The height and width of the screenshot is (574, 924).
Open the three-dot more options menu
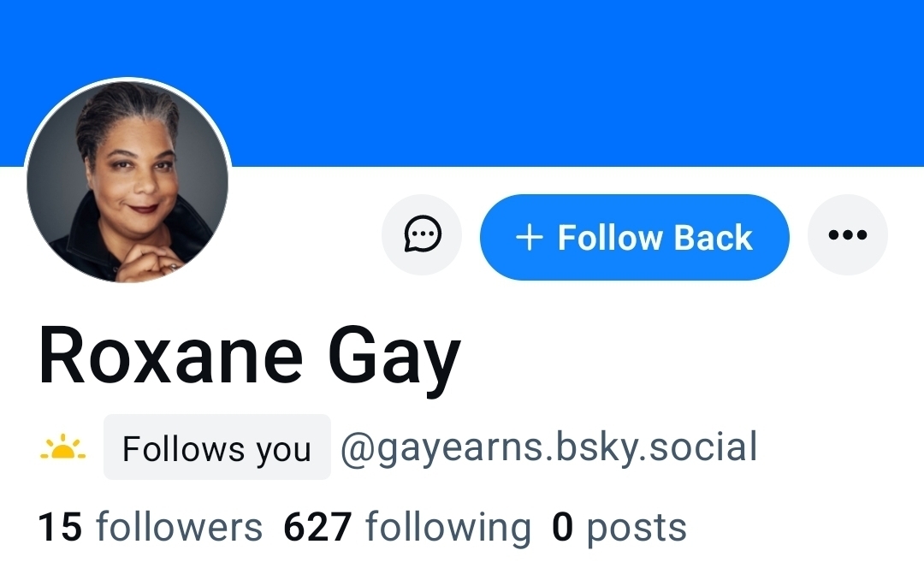tap(848, 235)
